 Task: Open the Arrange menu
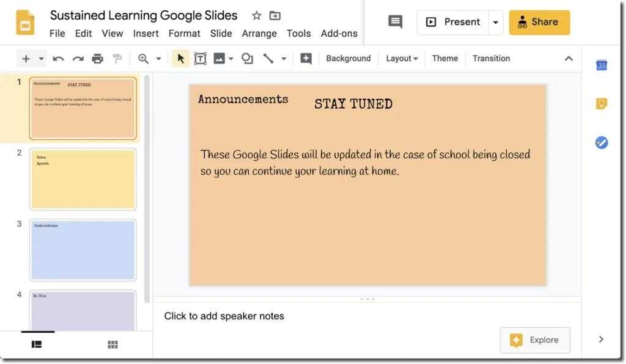(259, 34)
